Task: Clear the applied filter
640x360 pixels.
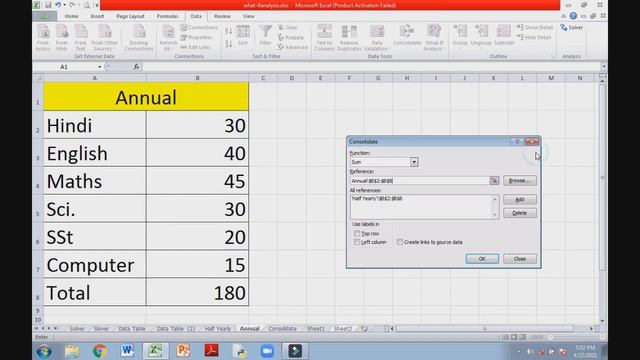Action: coord(288,27)
